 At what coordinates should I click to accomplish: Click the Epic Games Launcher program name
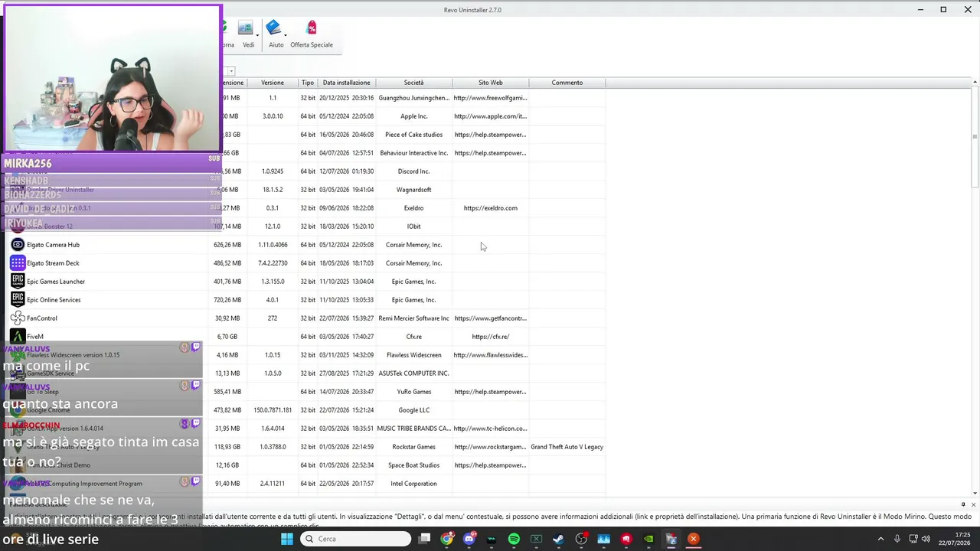56,282
